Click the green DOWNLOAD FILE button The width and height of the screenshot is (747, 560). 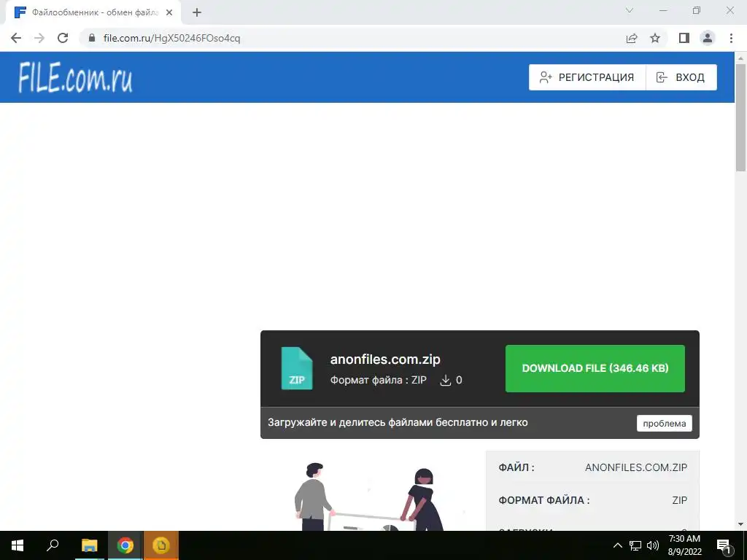(x=595, y=368)
